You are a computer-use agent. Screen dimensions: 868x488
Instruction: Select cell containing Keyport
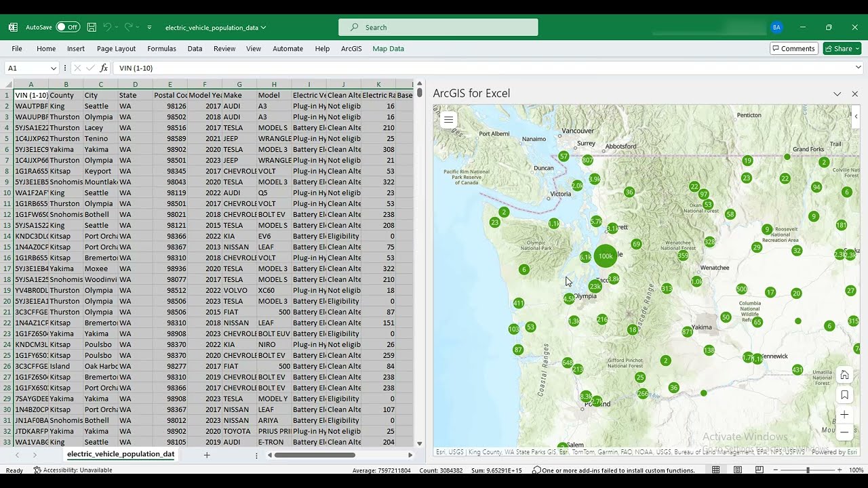click(100, 171)
